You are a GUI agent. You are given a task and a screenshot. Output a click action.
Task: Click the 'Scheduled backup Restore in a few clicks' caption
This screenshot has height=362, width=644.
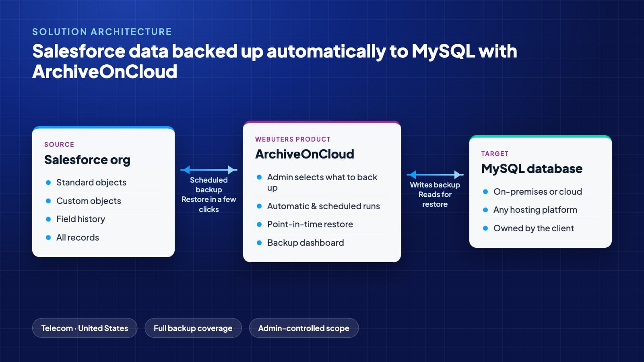[x=209, y=195]
